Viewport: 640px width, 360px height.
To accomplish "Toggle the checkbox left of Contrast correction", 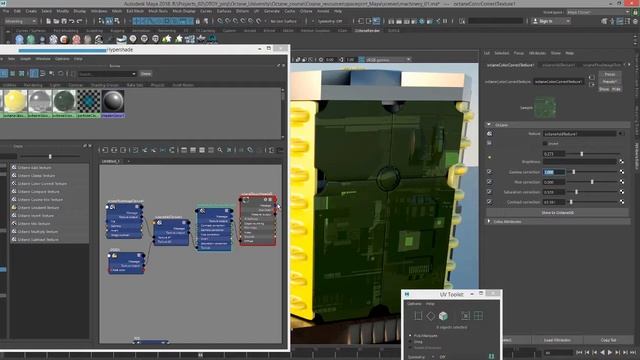I will (489, 202).
